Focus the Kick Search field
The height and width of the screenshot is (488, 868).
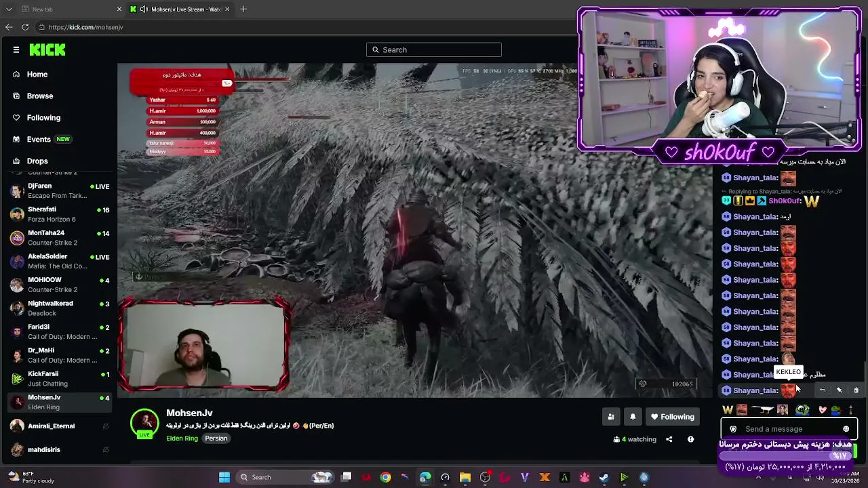[434, 49]
